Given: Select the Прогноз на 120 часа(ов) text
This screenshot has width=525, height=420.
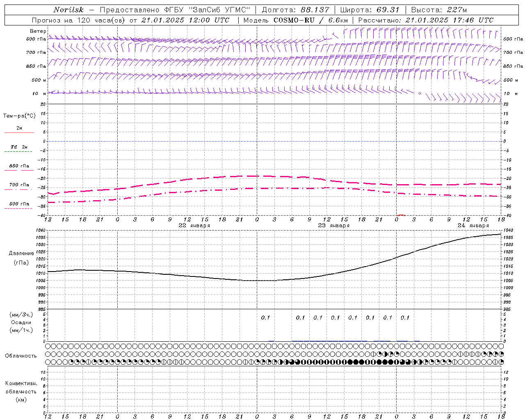Looking at the screenshot, I should 78,20.
